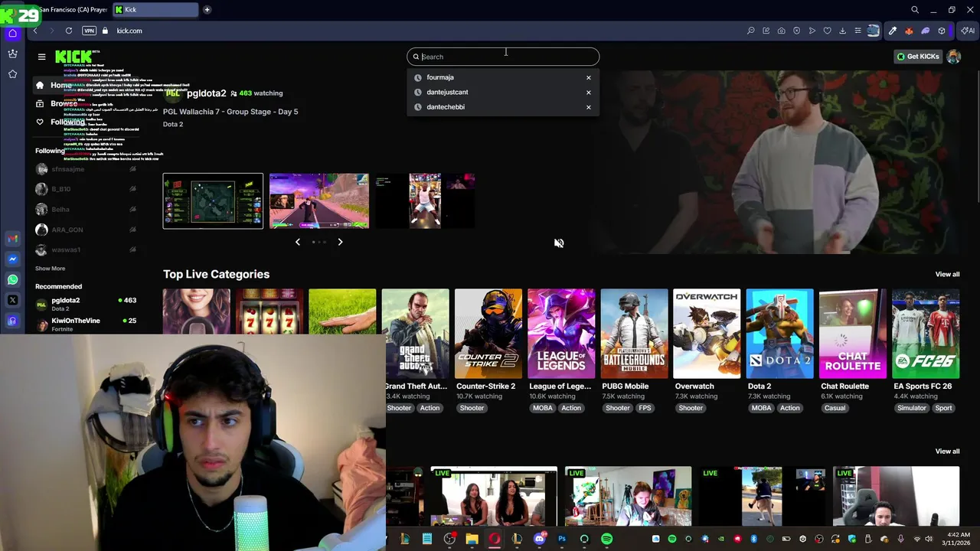Open the Kick user profile avatar
980x551 pixels.
click(x=954, y=57)
